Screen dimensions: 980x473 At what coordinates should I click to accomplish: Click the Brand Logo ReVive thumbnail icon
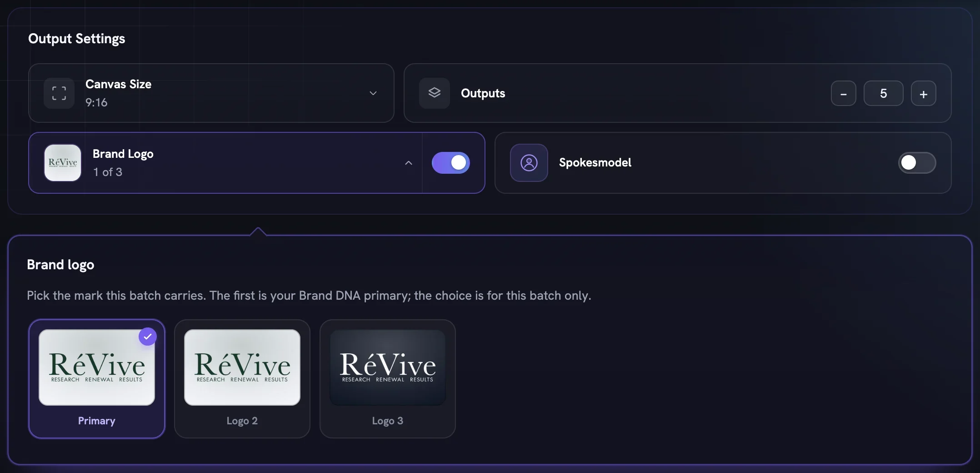click(63, 163)
